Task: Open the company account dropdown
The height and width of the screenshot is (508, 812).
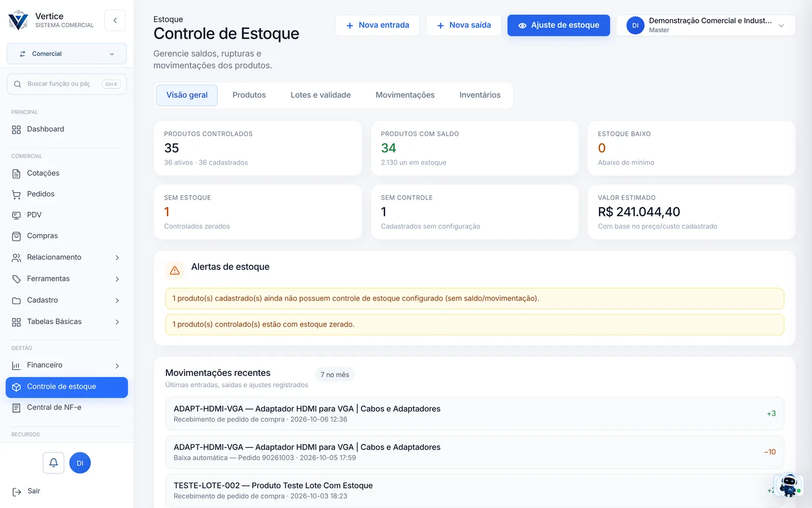Action: click(x=706, y=25)
